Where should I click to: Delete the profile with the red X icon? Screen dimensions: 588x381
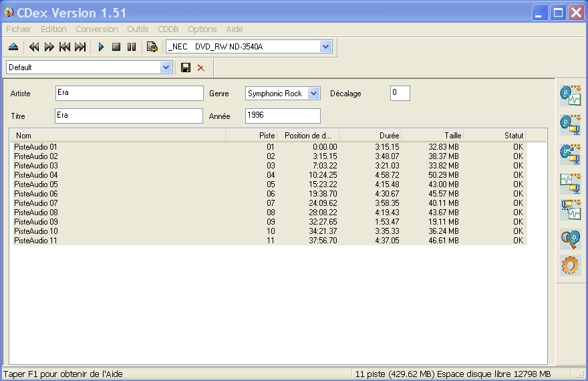pyautogui.click(x=201, y=68)
